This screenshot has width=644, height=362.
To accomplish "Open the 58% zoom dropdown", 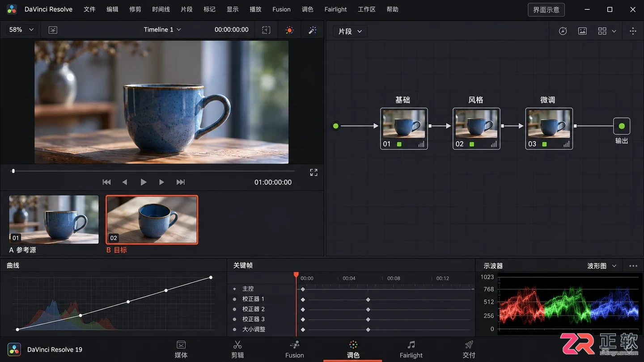I will 21,29.
